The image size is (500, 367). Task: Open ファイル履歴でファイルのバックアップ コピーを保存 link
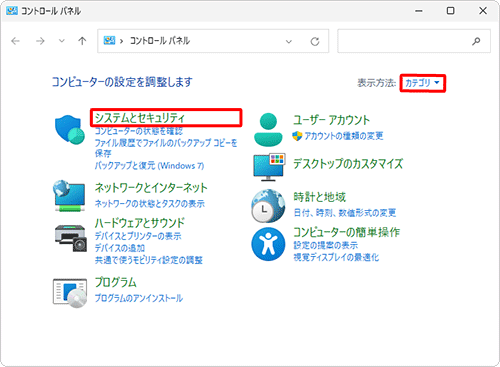click(166, 148)
